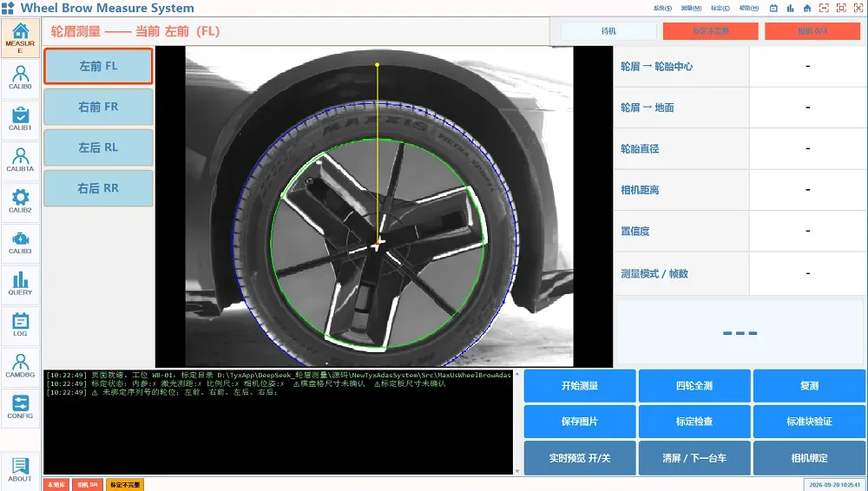Viewport: 868px width, 491px height.
Task: Click the 四轮全测 button
Action: tap(694, 386)
